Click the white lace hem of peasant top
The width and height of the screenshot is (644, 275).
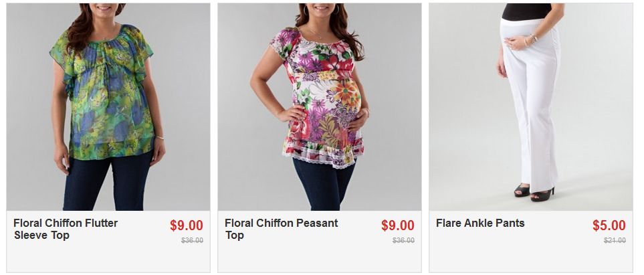pos(322,155)
